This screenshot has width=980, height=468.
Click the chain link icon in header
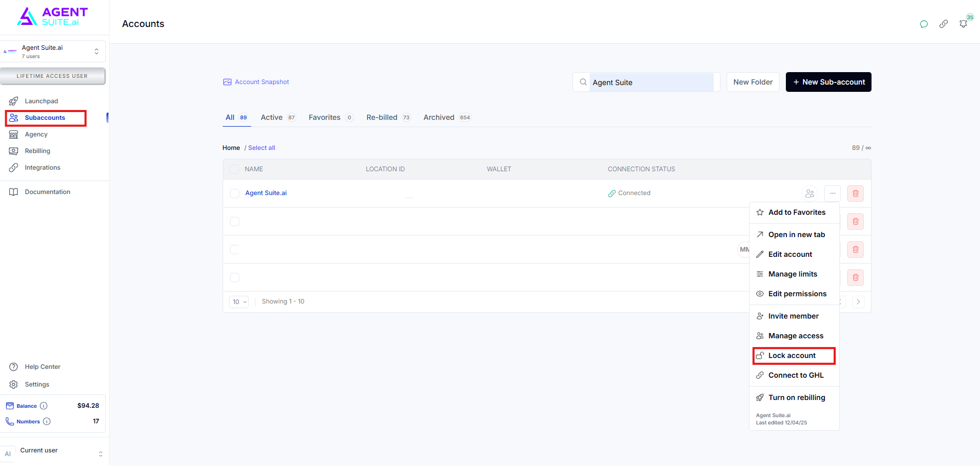tap(944, 24)
